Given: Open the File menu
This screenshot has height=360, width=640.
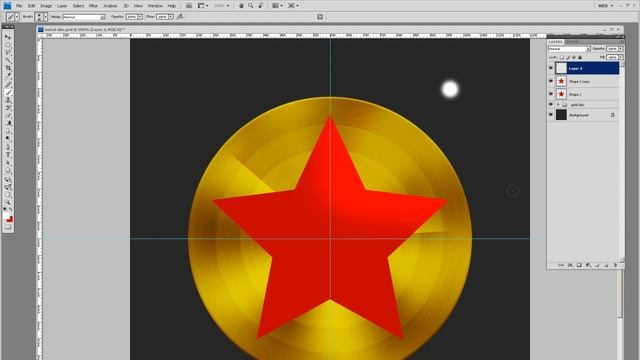Looking at the screenshot, I should point(19,6).
